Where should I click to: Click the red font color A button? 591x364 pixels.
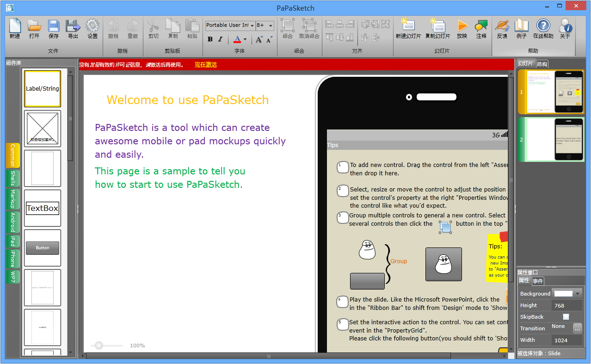click(x=237, y=39)
